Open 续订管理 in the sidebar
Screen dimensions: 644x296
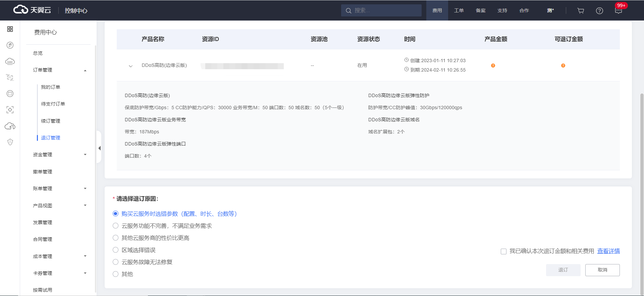click(51, 121)
